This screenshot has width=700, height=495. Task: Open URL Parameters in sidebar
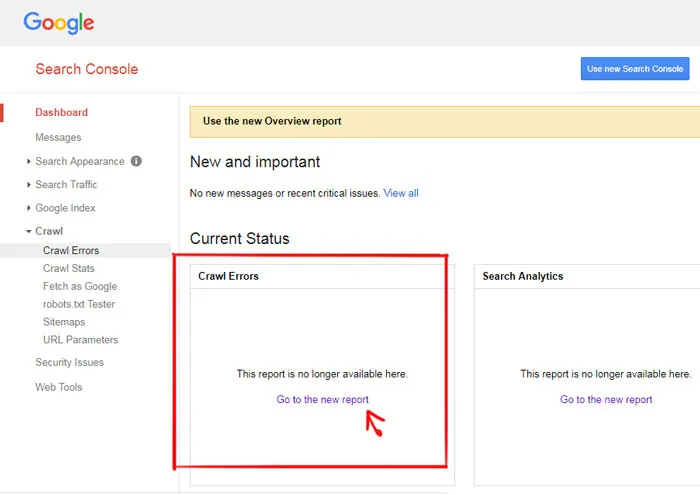coord(81,340)
